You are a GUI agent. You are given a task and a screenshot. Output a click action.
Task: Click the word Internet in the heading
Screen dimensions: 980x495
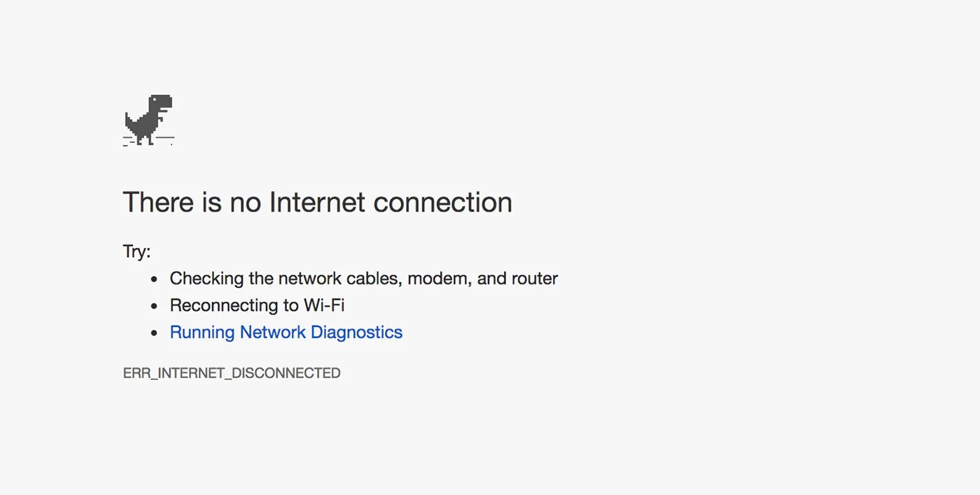pyautogui.click(x=317, y=202)
